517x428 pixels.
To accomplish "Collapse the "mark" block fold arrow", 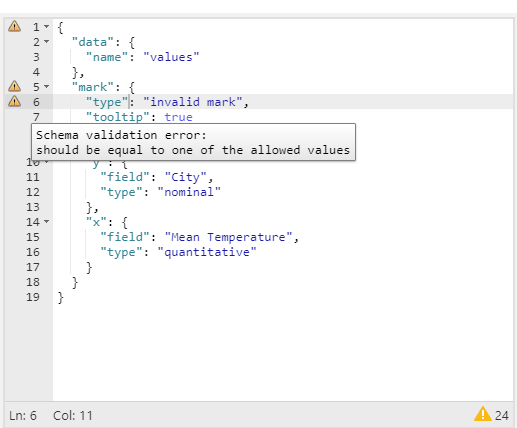I will tap(47, 86).
